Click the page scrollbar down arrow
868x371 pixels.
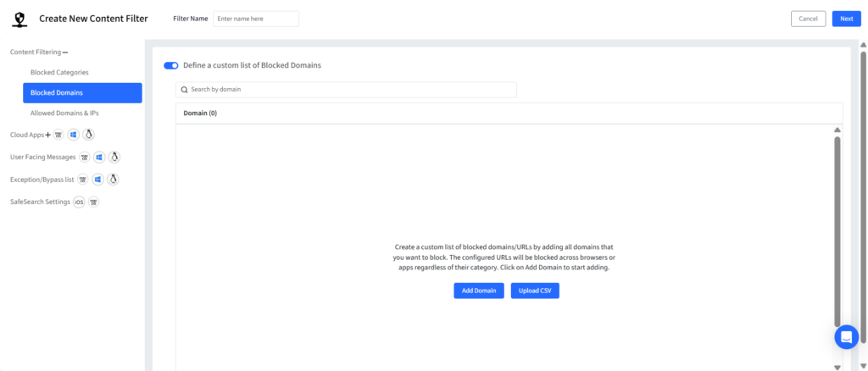[863, 364]
